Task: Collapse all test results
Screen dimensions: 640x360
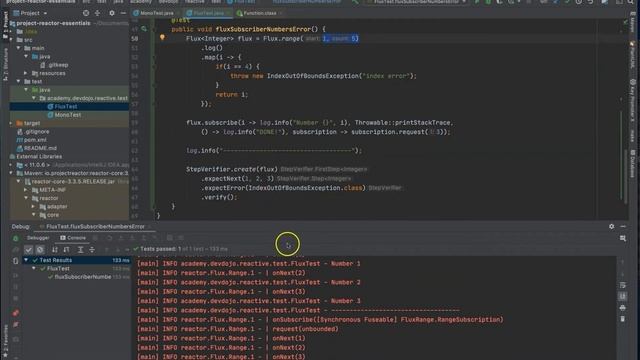Action: 92,249
